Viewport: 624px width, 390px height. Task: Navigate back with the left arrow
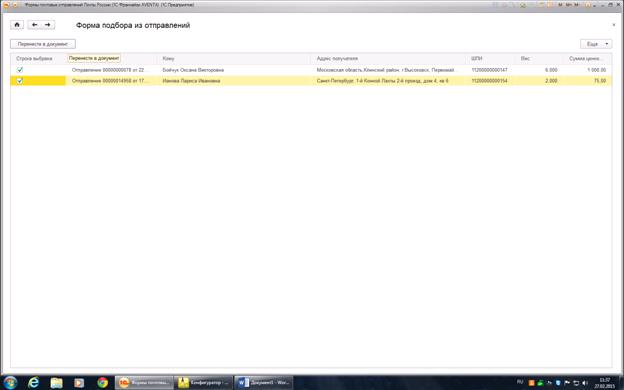[x=35, y=25]
